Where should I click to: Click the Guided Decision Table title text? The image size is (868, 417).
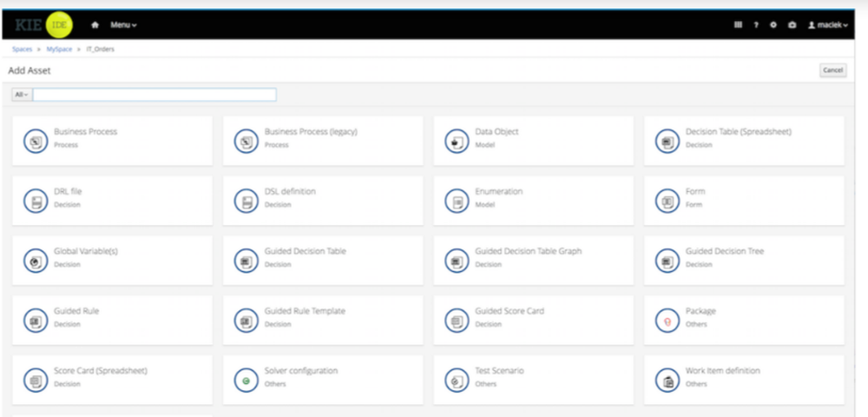(x=305, y=251)
